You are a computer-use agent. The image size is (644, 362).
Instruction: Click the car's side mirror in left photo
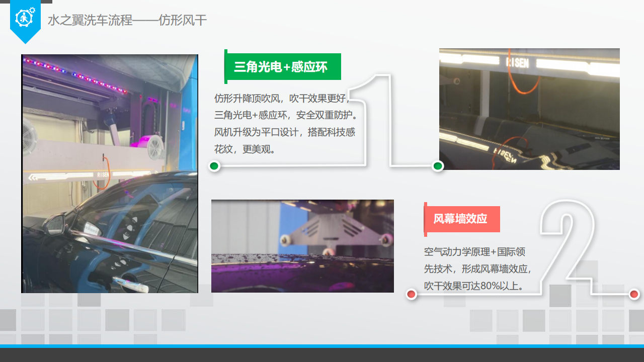[x=54, y=226]
